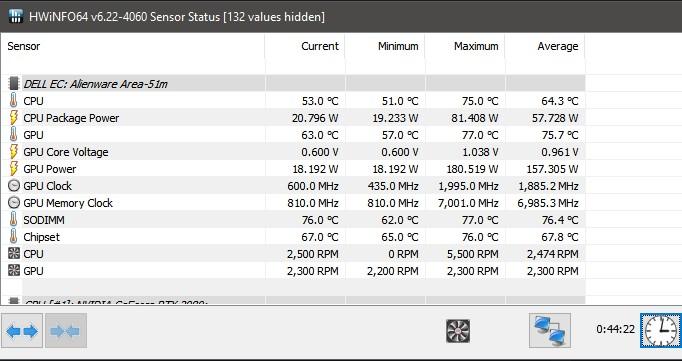Click the HWiNFO64 app icon in title bar
Screen dimensions: 682x361
[16, 17]
